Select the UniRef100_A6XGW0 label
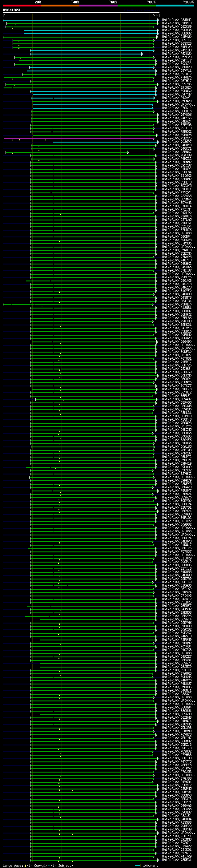The width and height of the screenshot is (197, 868). pos(177,54)
